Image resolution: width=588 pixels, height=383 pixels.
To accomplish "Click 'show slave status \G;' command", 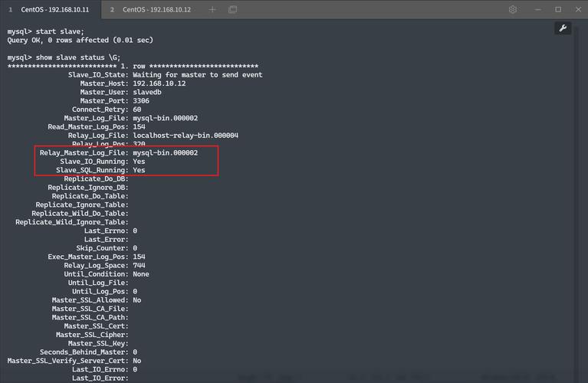I will 78,57.
